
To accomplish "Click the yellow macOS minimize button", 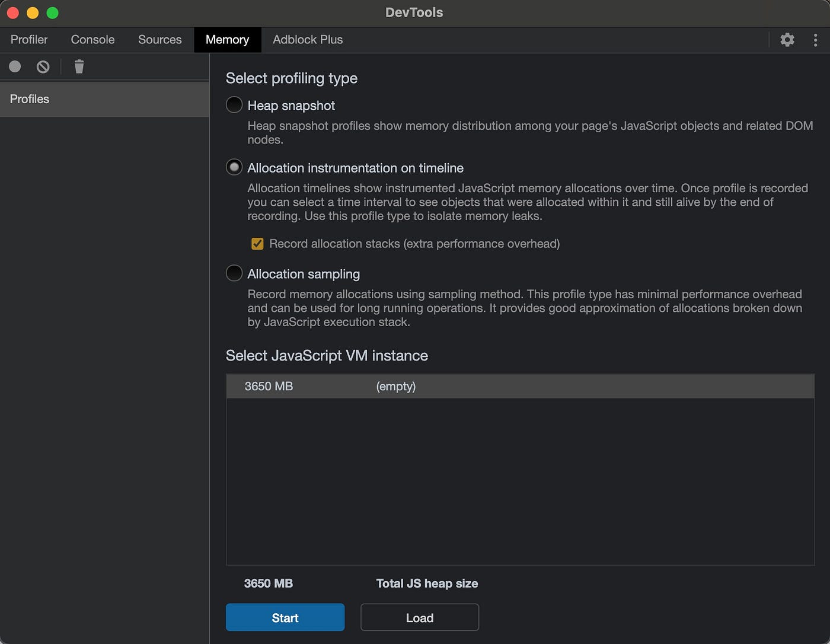I will 33,12.
